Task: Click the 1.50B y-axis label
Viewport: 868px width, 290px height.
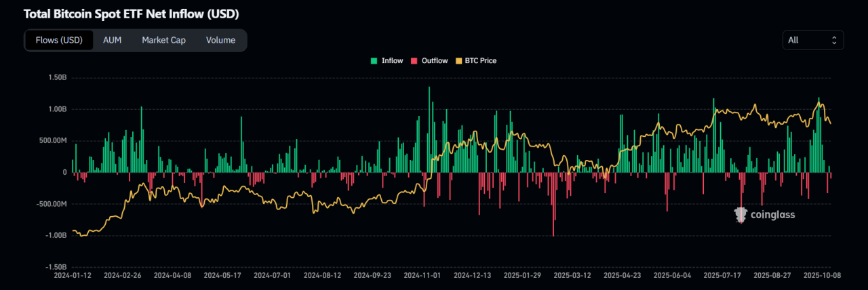Action: 57,78
